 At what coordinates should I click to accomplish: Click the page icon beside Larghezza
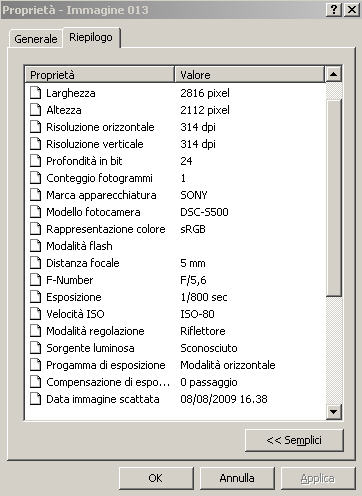click(35, 93)
